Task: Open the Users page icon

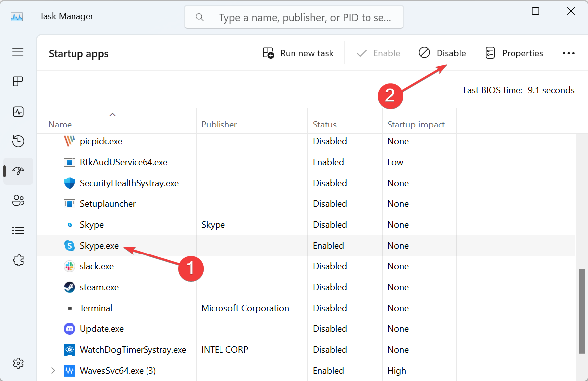Action: (x=18, y=201)
